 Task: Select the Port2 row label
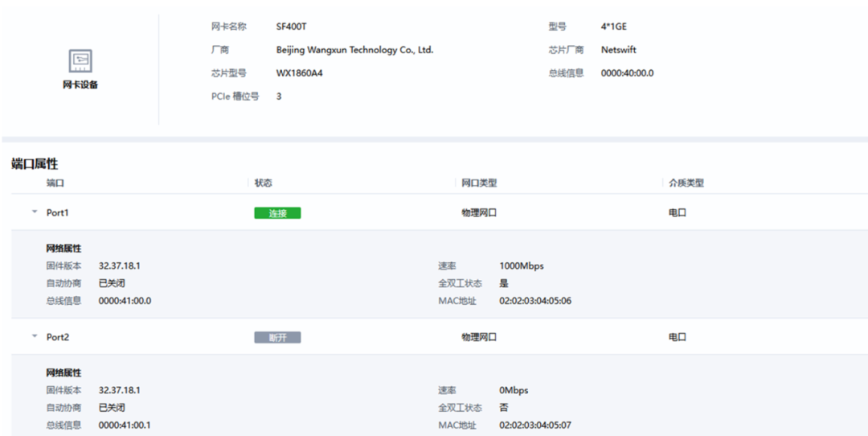pyautogui.click(x=58, y=337)
